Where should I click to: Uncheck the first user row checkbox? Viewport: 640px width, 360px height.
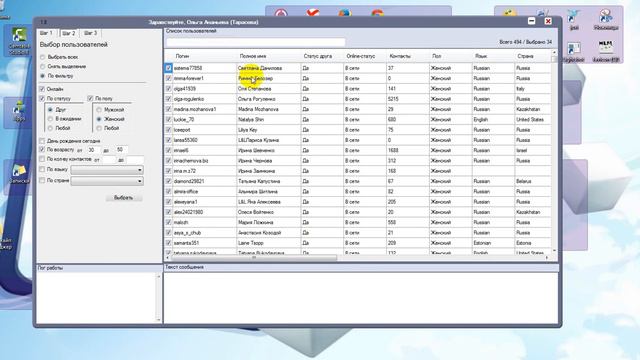(x=169, y=68)
